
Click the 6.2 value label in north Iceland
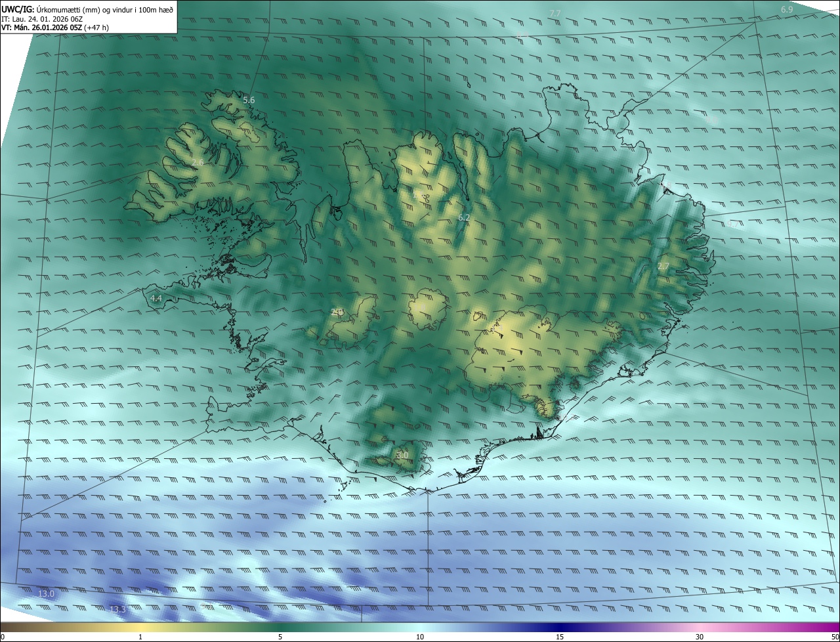(464, 217)
